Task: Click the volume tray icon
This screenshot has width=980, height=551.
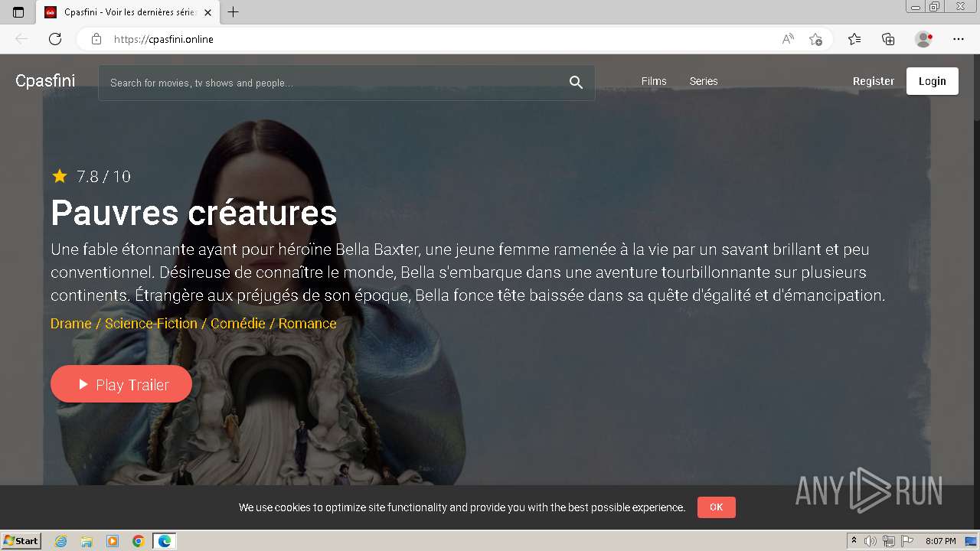Action: 871,541
